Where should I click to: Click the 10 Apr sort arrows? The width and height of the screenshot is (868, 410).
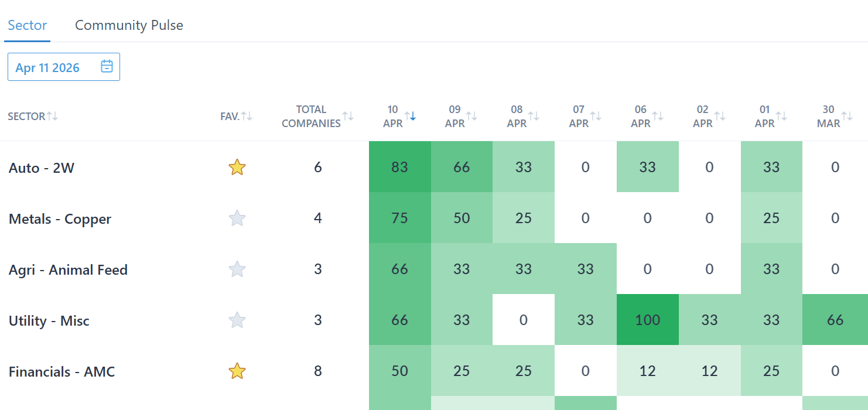[410, 116]
